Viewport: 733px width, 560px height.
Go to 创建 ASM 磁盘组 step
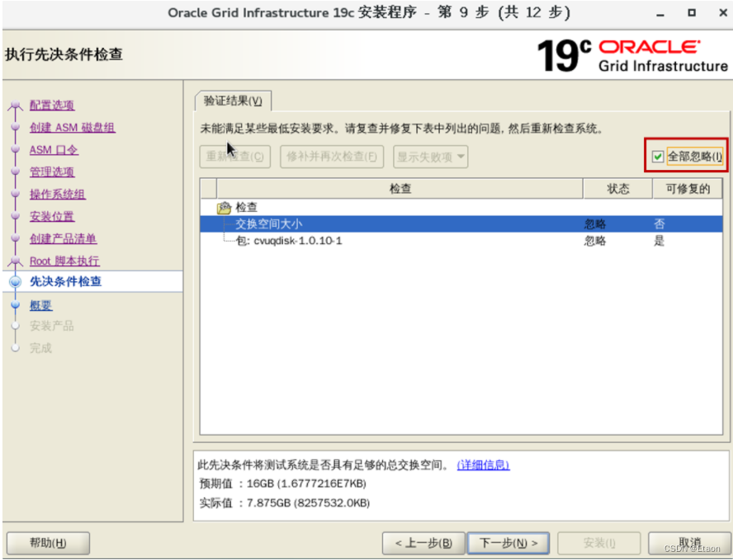coord(73,128)
